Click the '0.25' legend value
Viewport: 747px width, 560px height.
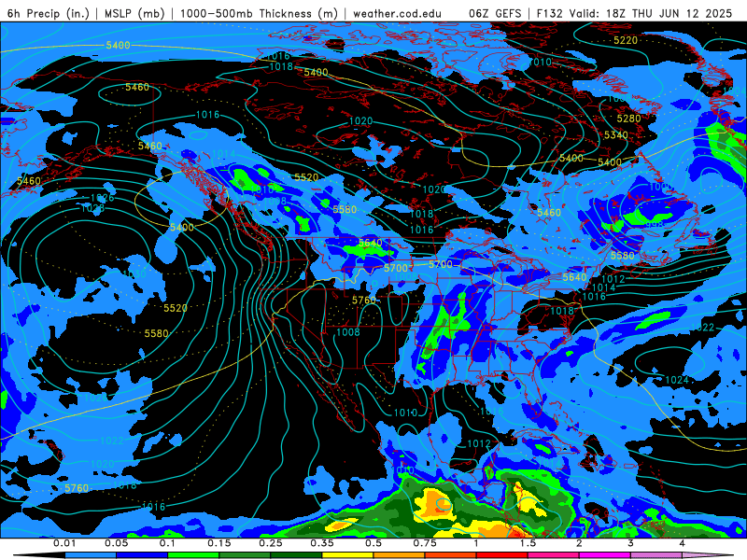(x=271, y=543)
